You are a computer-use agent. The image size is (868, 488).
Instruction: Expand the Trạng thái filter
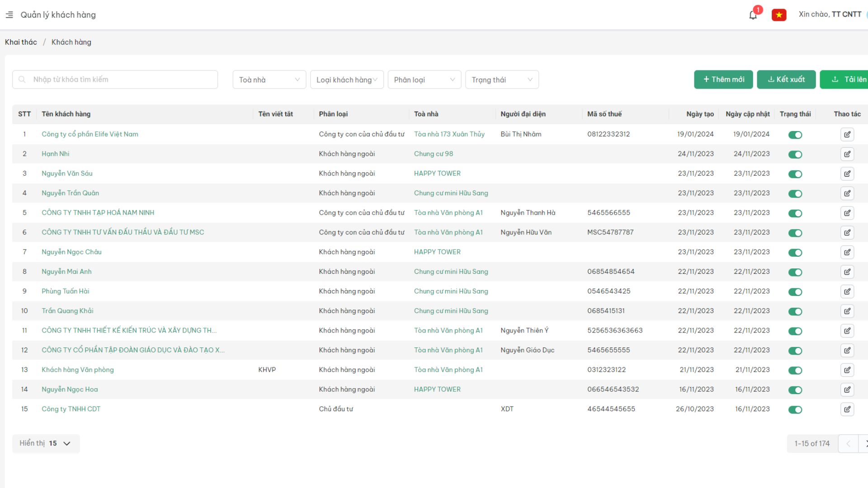(502, 80)
